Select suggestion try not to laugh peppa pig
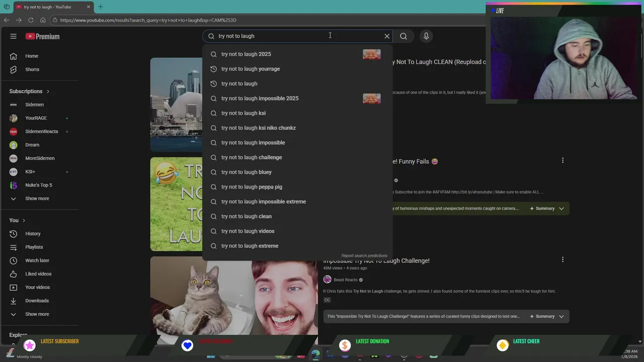The height and width of the screenshot is (362, 644). point(297,187)
